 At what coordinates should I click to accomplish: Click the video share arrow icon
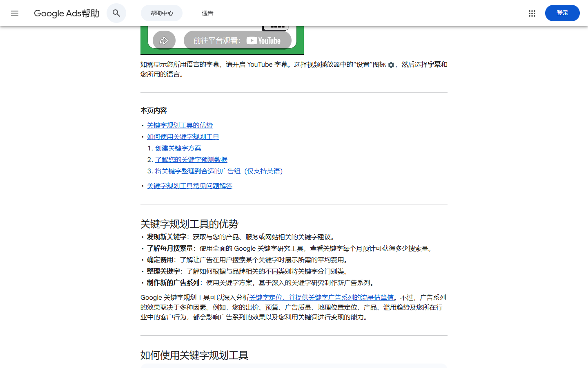tap(164, 40)
